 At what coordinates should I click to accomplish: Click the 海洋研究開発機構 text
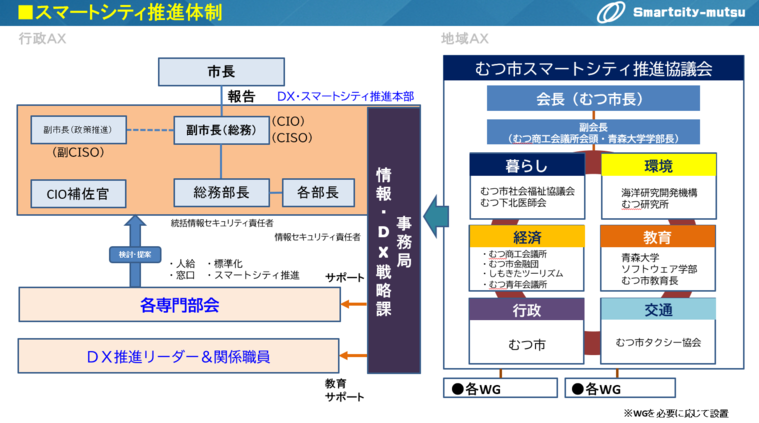pos(659,193)
